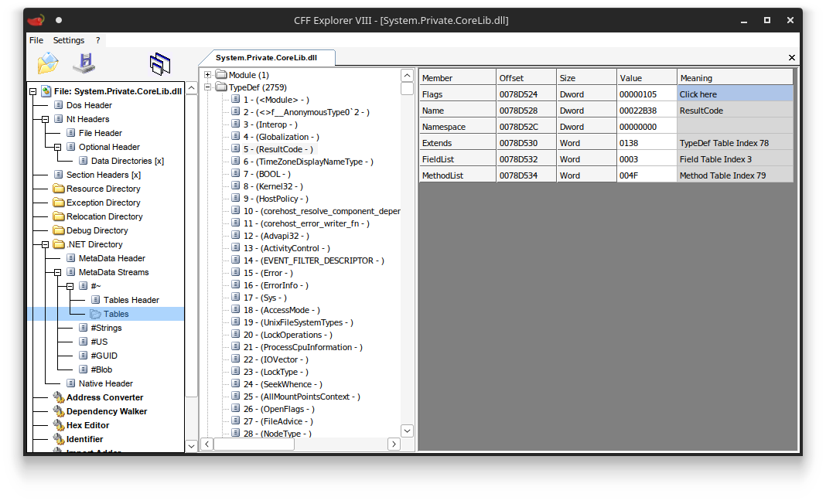Click the cascading windows toolbar icon

[x=160, y=63]
